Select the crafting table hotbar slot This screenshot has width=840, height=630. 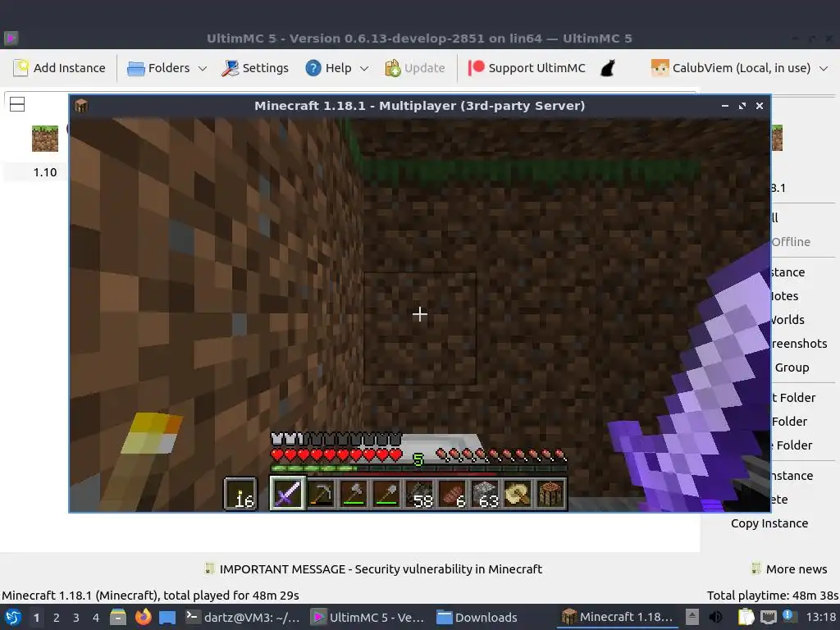[550, 493]
